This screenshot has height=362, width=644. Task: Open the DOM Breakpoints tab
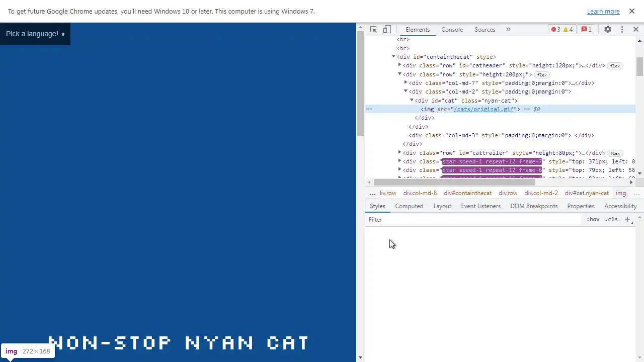coord(534,206)
